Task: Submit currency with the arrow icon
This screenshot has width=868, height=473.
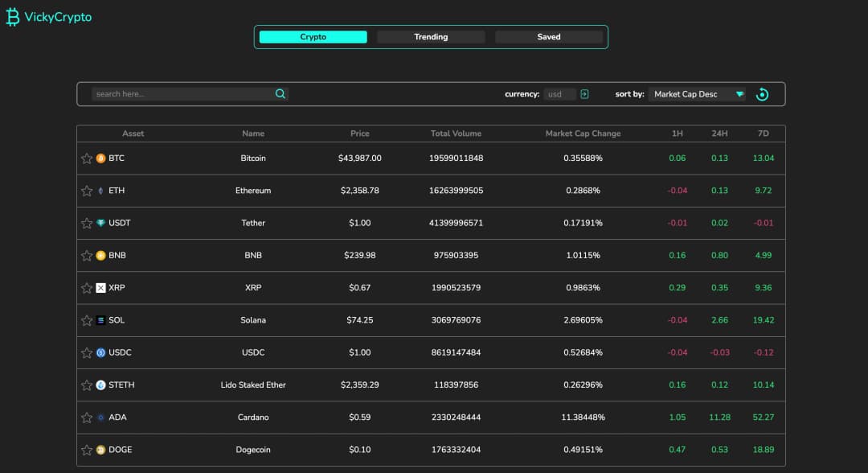Action: click(x=584, y=94)
